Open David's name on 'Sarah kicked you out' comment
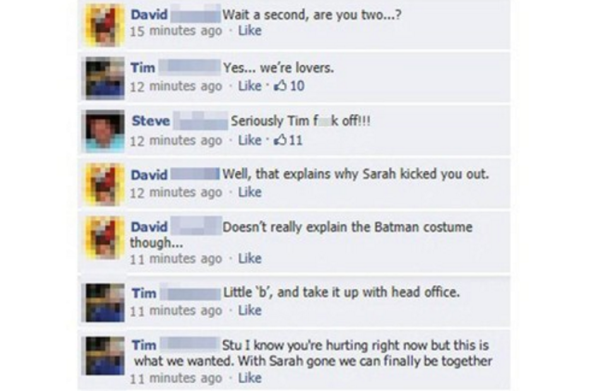The image size is (600, 391). click(149, 175)
